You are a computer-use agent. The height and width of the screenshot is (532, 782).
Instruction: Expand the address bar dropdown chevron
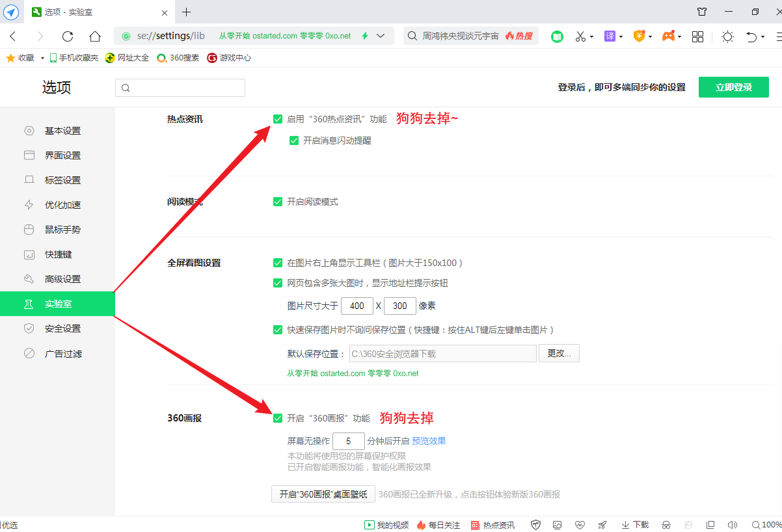click(381, 36)
